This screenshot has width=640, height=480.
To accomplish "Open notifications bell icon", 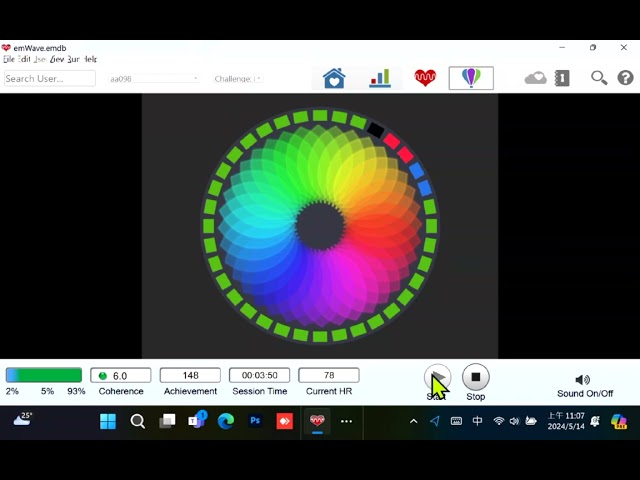I will coord(595,421).
